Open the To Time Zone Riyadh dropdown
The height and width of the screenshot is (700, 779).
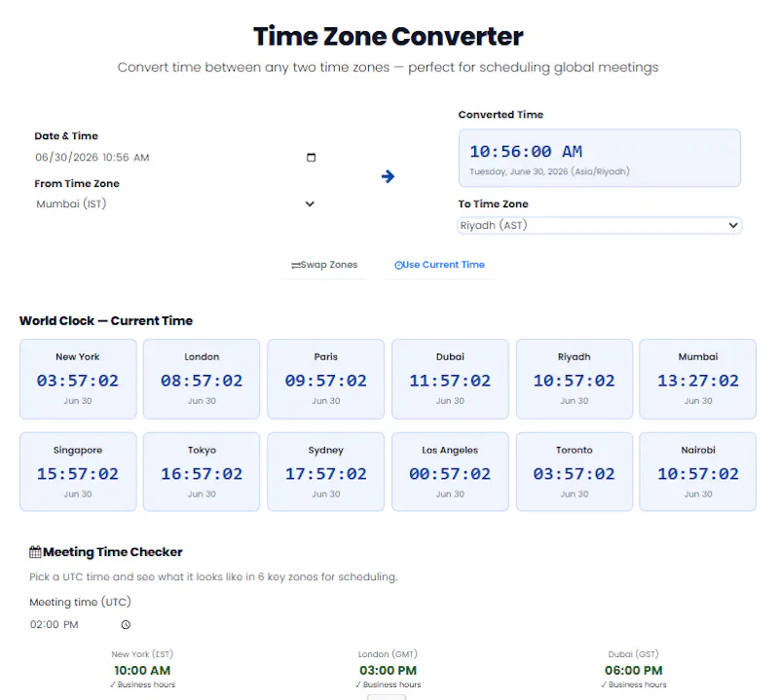pyautogui.click(x=600, y=225)
